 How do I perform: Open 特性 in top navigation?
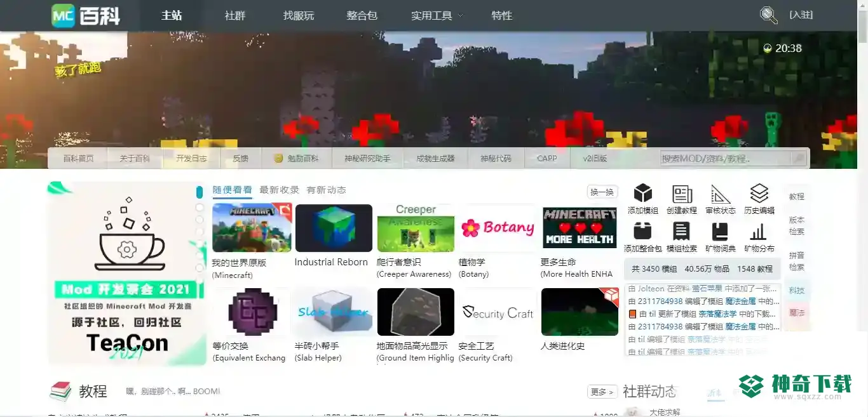coord(502,16)
